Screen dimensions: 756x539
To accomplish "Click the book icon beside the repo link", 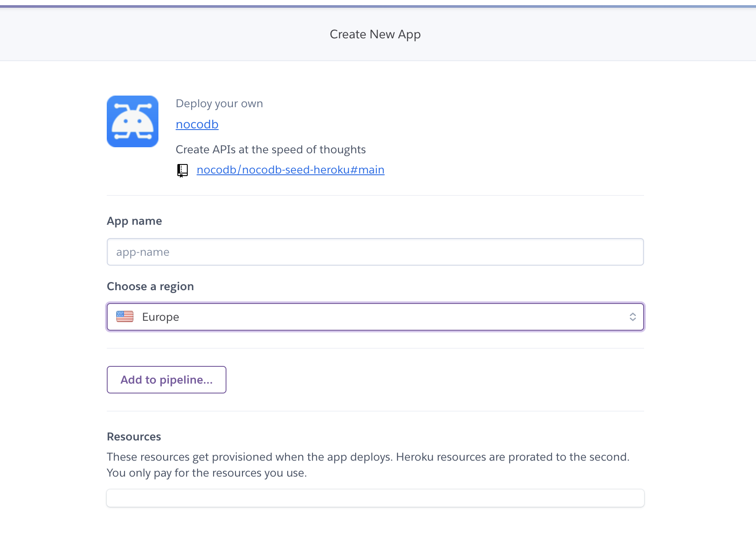I will click(183, 170).
